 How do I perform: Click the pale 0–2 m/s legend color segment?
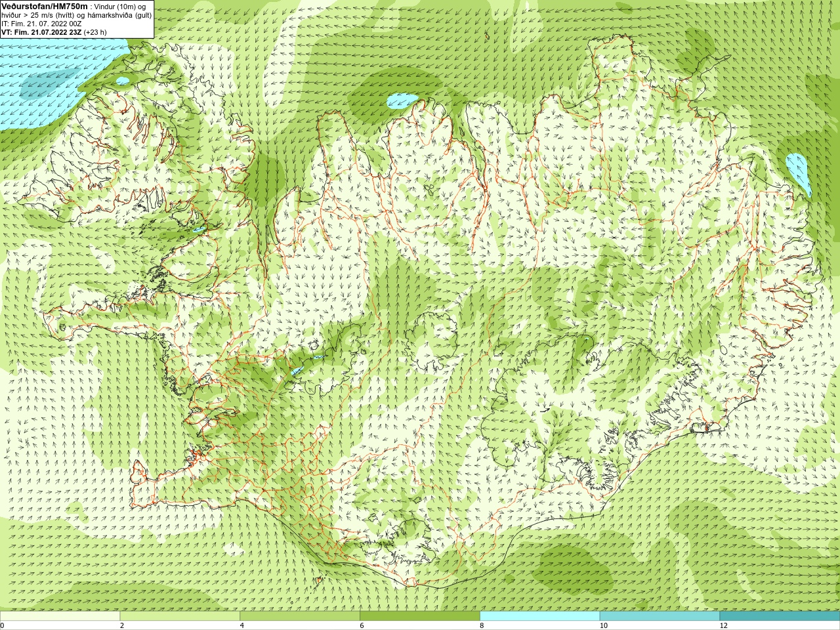point(60,616)
